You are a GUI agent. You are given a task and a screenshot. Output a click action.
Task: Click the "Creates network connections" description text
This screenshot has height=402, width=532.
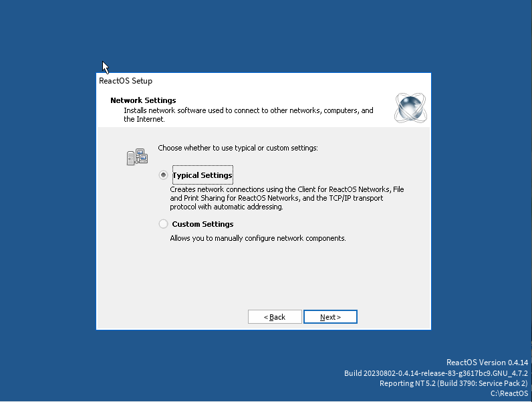[287, 198]
